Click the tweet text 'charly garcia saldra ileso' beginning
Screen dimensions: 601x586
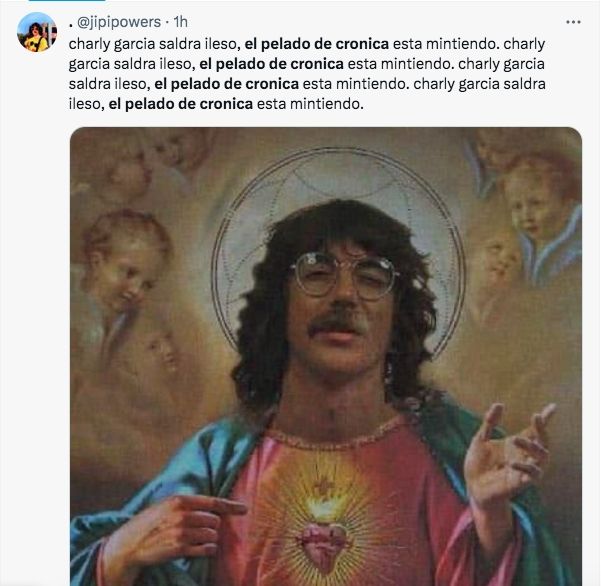[153, 44]
